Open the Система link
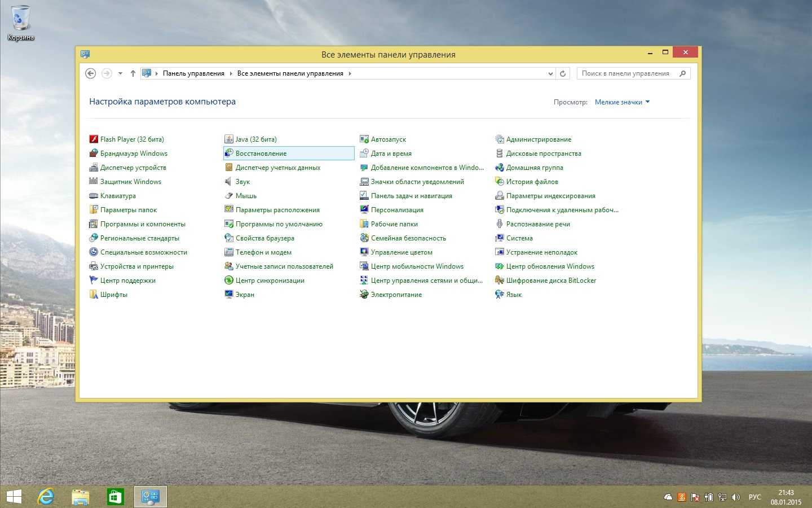This screenshot has height=508, width=812. click(519, 238)
